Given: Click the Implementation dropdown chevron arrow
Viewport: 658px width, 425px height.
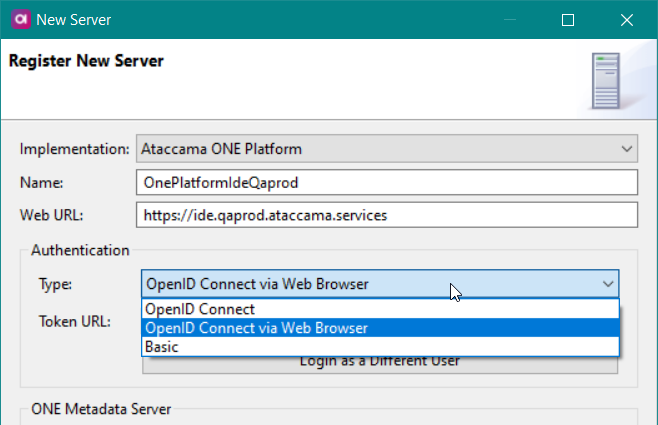Looking at the screenshot, I should (626, 149).
